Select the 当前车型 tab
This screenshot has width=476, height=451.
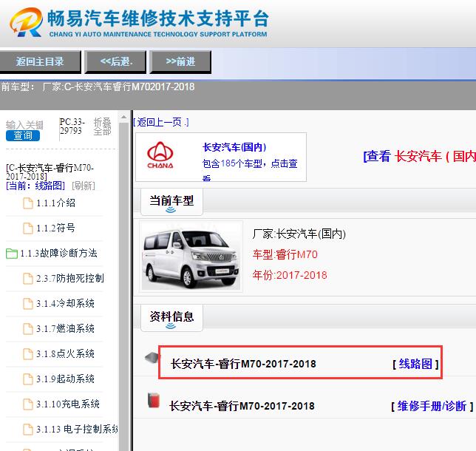(171, 202)
